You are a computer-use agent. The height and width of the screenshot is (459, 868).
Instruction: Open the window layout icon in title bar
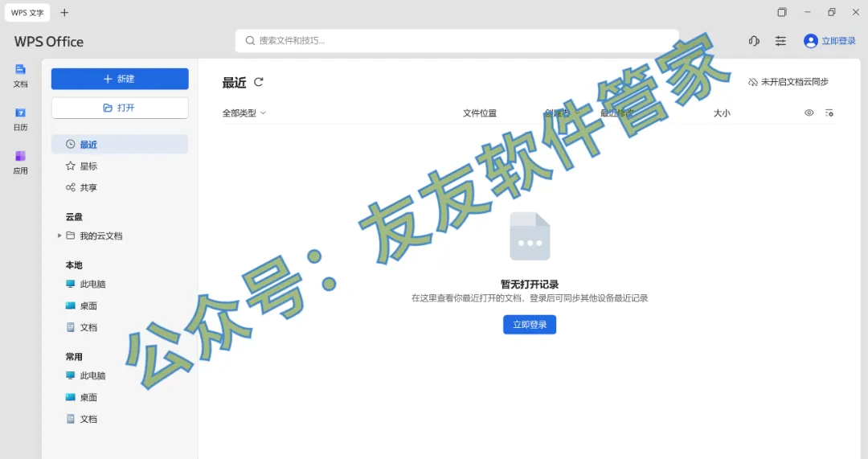click(x=782, y=12)
